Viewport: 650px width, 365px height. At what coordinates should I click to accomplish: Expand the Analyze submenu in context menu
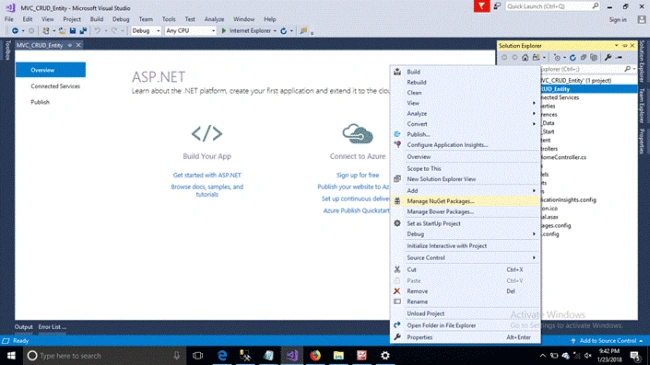466,113
